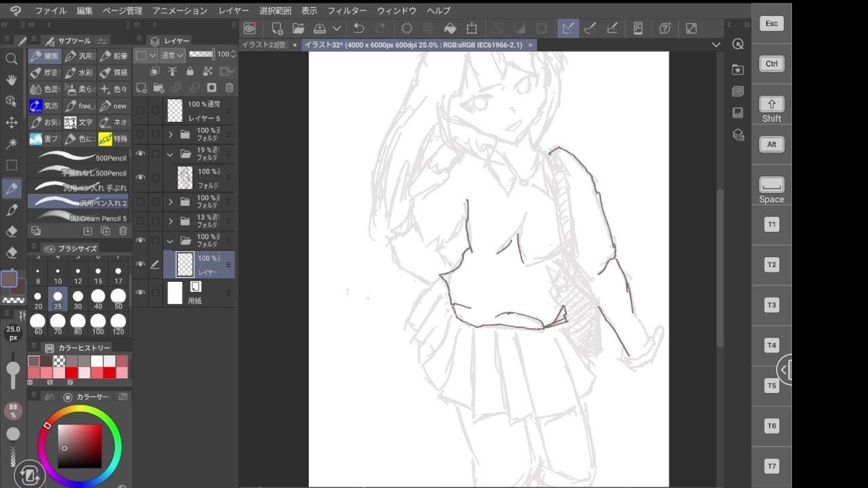868x488 pixels.
Task: Click the T1 edge keyboard button
Action: 772,224
